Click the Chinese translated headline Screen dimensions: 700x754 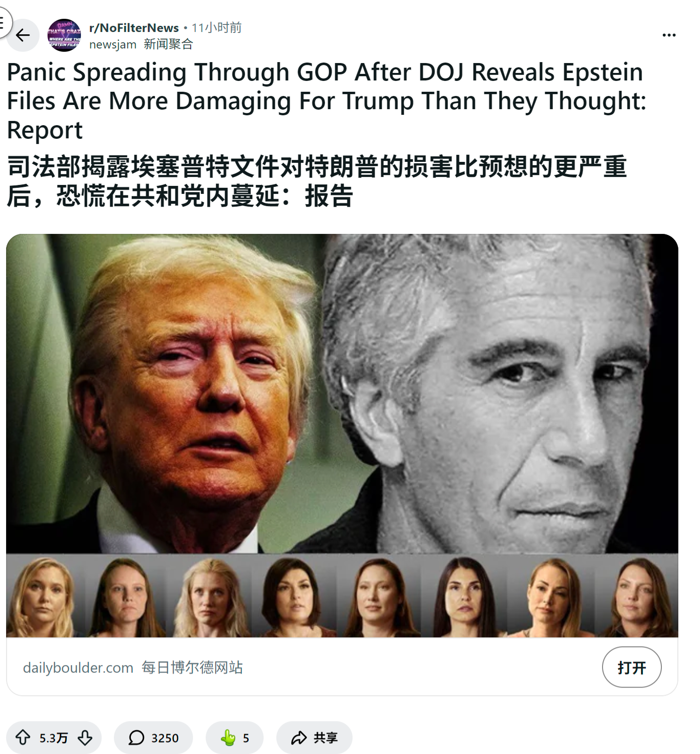pos(317,181)
